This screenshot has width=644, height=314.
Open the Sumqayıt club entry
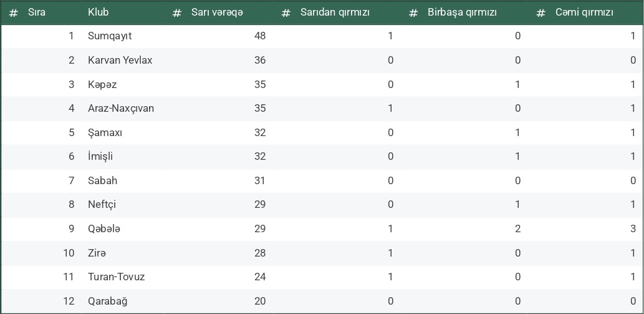(110, 36)
